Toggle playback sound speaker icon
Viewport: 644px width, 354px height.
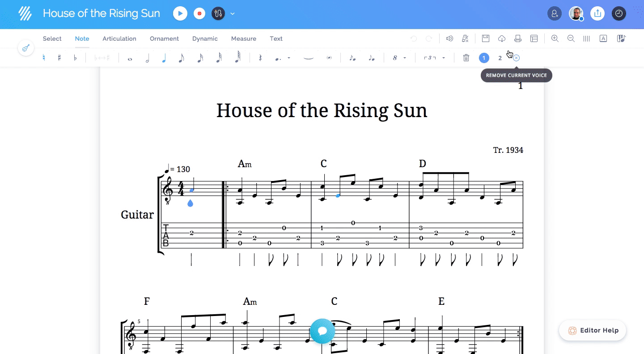click(449, 38)
